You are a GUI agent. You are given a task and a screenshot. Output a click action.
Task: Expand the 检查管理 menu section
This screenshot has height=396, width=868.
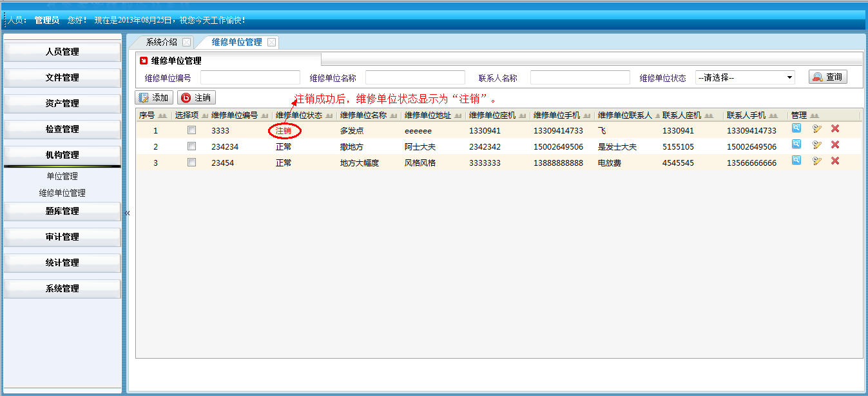(x=62, y=130)
